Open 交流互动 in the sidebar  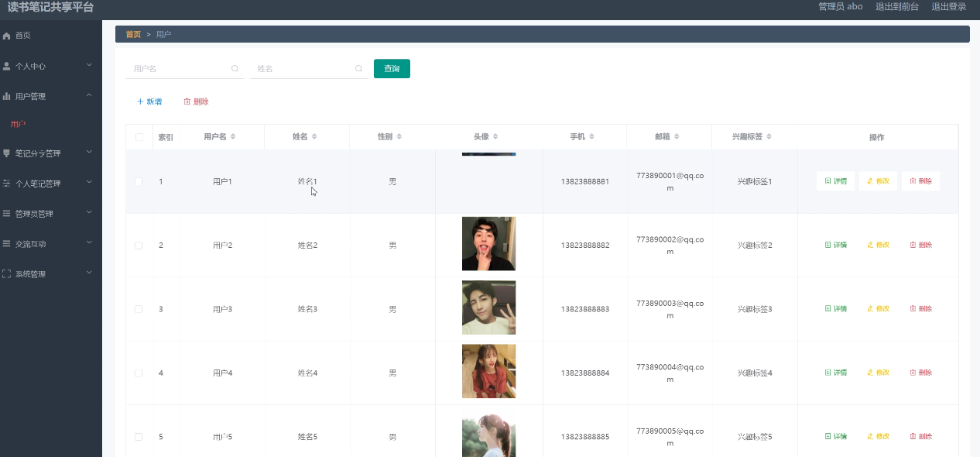click(51, 244)
